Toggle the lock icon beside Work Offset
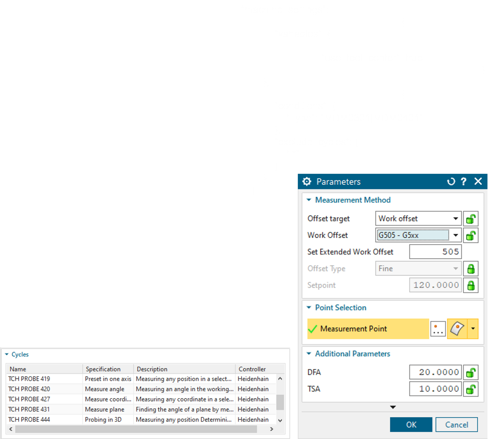The width and height of the screenshot is (504, 439). pyautogui.click(x=471, y=235)
